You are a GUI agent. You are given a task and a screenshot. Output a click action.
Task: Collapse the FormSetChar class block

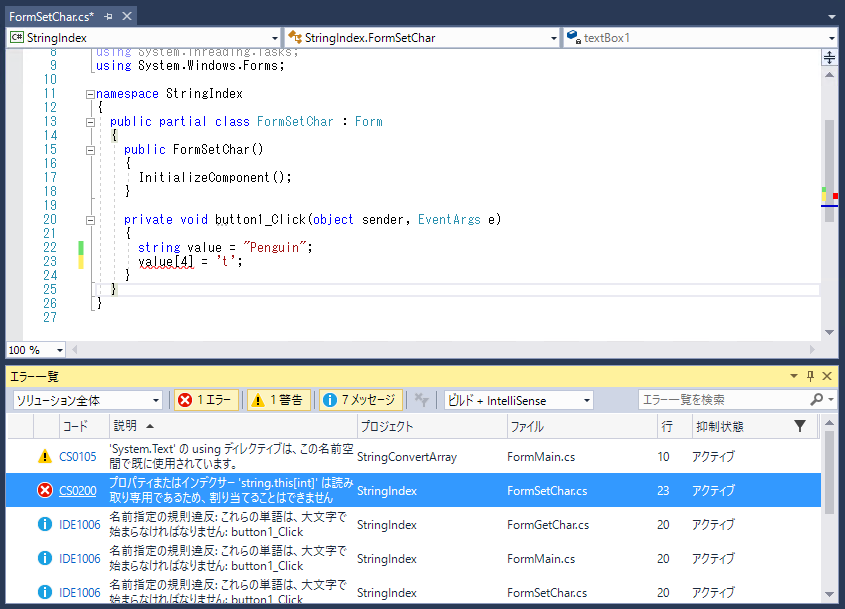tap(90, 122)
